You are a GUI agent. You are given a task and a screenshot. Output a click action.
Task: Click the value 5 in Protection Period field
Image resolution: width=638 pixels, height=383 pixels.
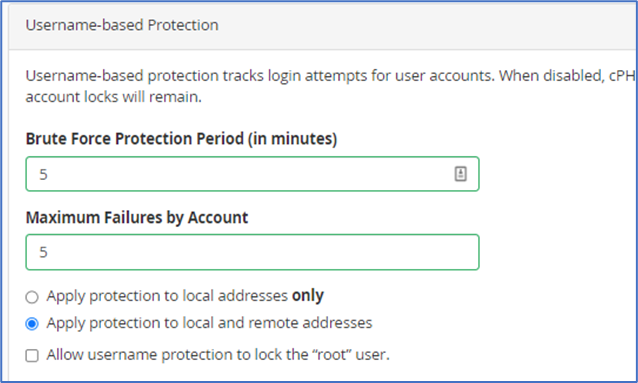(43, 175)
